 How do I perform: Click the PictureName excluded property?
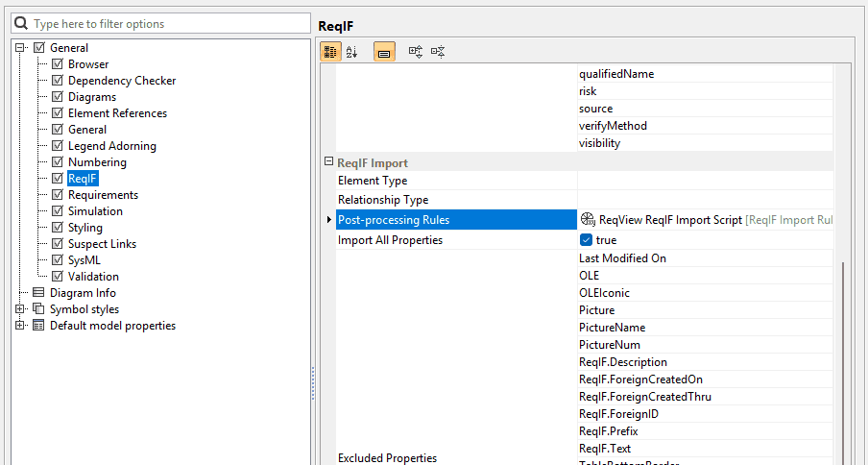click(705, 328)
